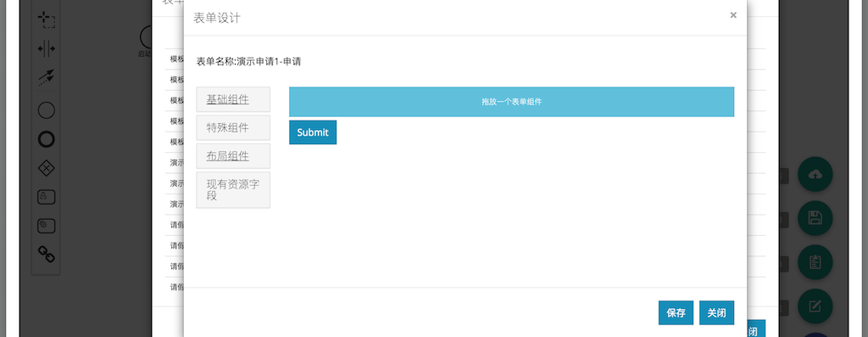Choose the global connect arrow tool
Screen dimensions: 868x337
click(x=46, y=77)
